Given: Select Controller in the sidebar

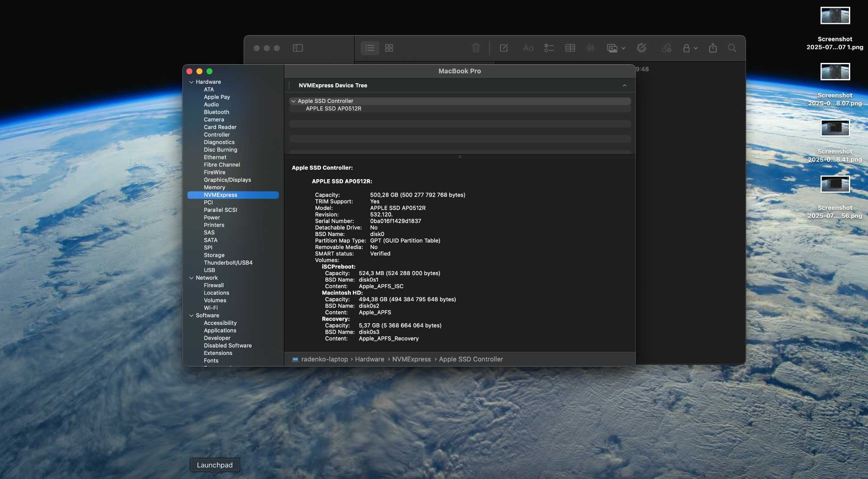Looking at the screenshot, I should tap(217, 135).
